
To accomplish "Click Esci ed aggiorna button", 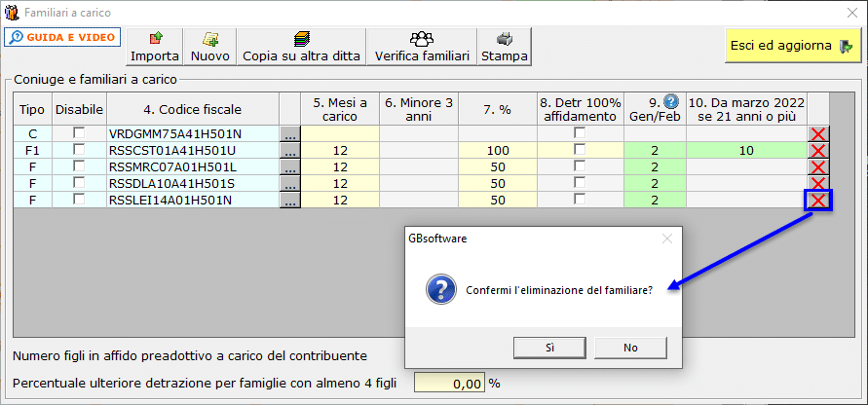I will (793, 46).
